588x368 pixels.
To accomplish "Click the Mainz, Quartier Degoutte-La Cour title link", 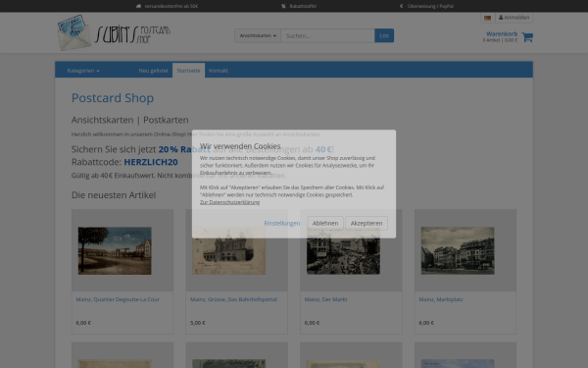I will click(118, 299).
